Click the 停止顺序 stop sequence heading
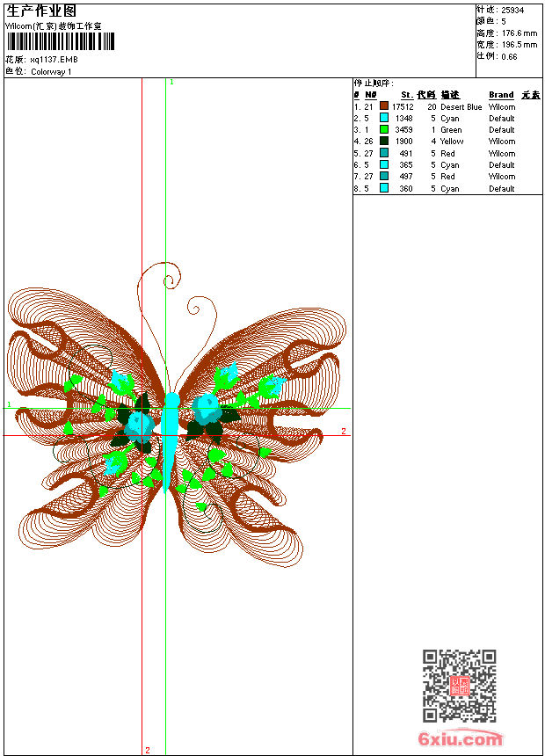 click(374, 84)
